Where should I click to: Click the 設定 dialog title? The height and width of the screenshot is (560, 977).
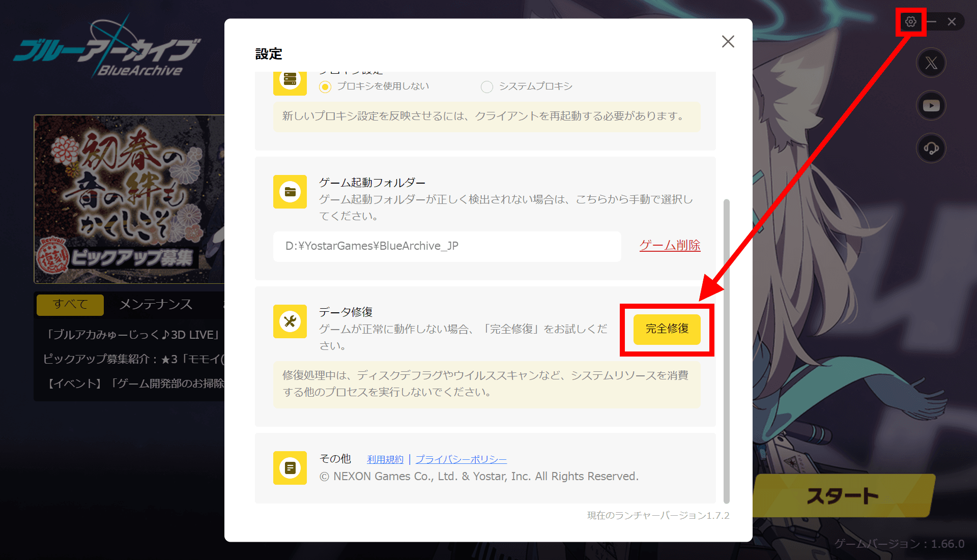[x=269, y=54]
